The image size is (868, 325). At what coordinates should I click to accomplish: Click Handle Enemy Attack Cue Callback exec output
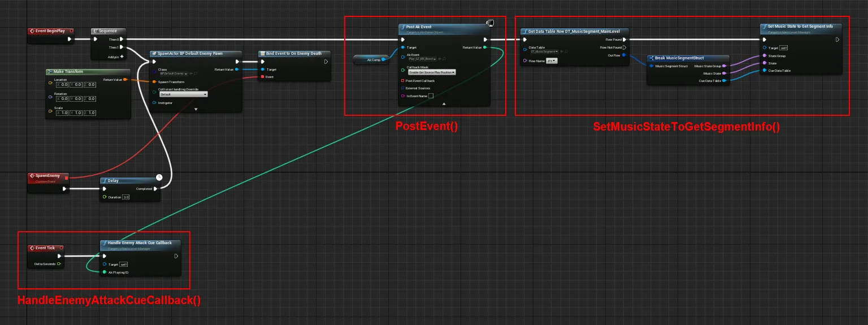[x=176, y=255]
